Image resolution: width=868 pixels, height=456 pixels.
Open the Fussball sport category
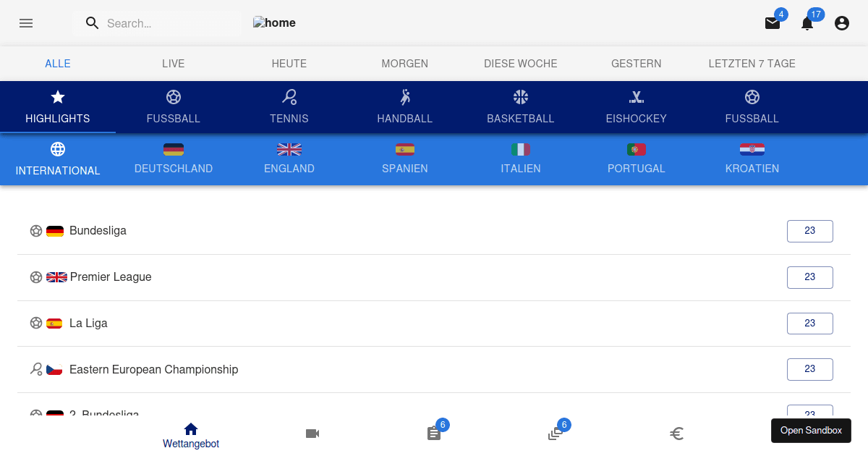174,106
